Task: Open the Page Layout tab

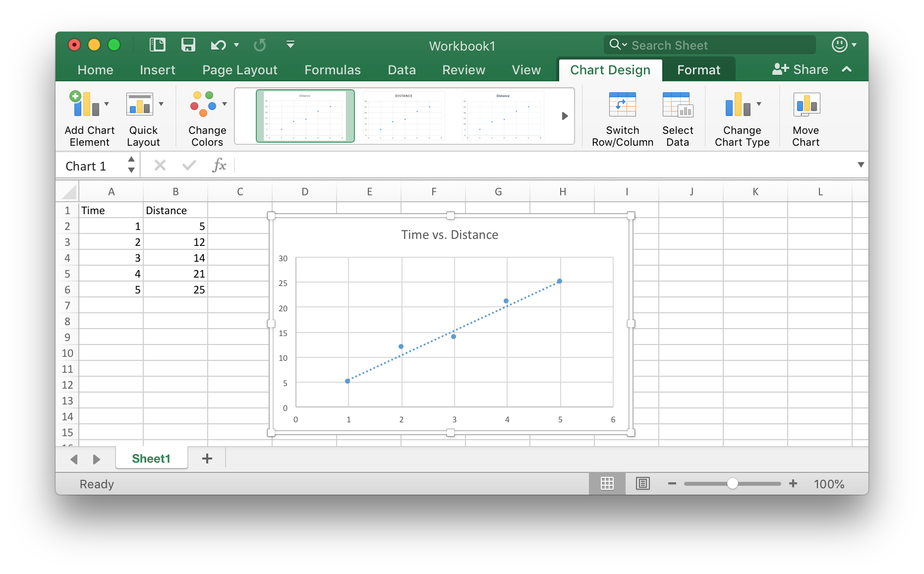Action: pos(240,70)
